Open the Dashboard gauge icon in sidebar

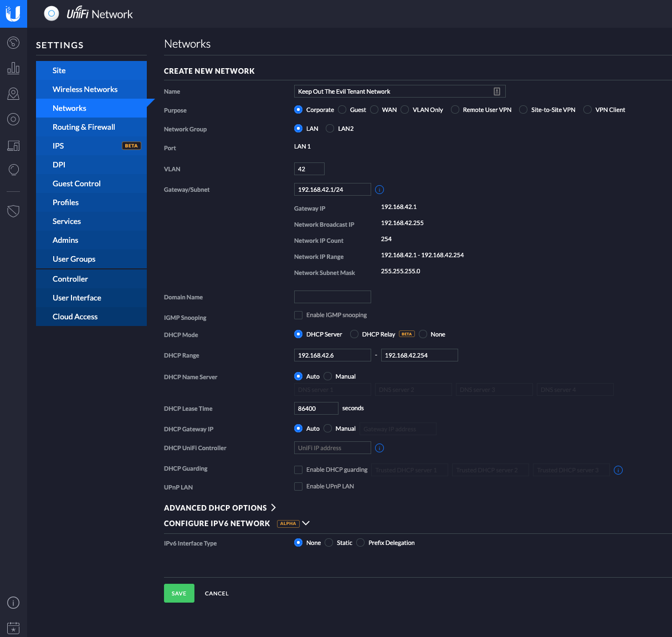coord(13,43)
